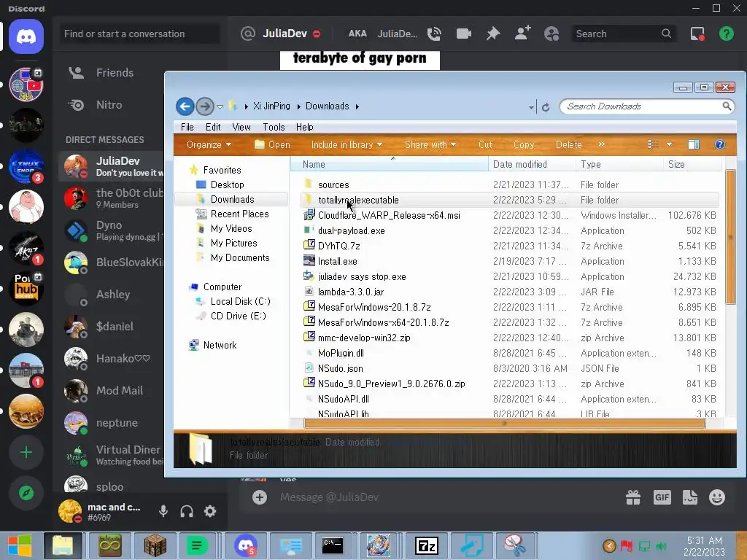This screenshot has width=747, height=560.
Task: Expand recent locations dropdown arrow
Action: click(220, 106)
